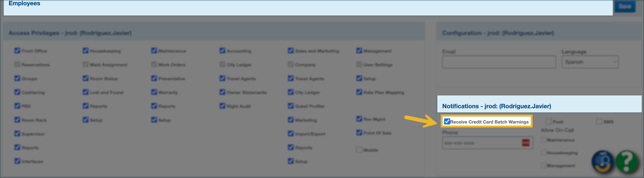The image size is (644, 178).
Task: Enable the Push notification checkbox
Action: pos(548,122)
